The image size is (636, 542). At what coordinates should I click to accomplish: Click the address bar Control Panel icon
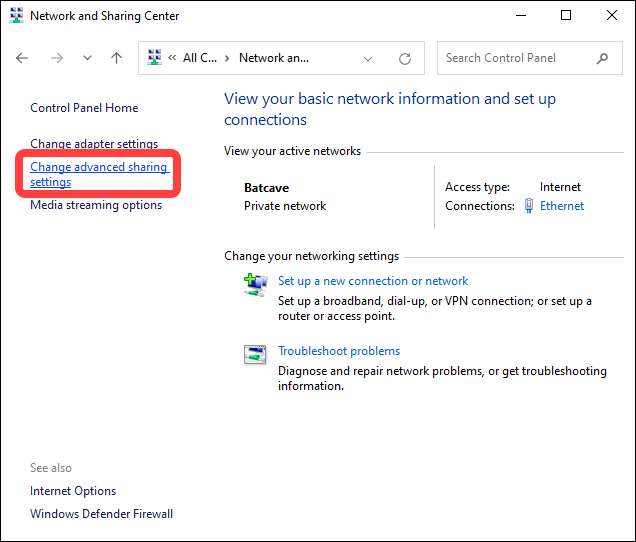(154, 58)
